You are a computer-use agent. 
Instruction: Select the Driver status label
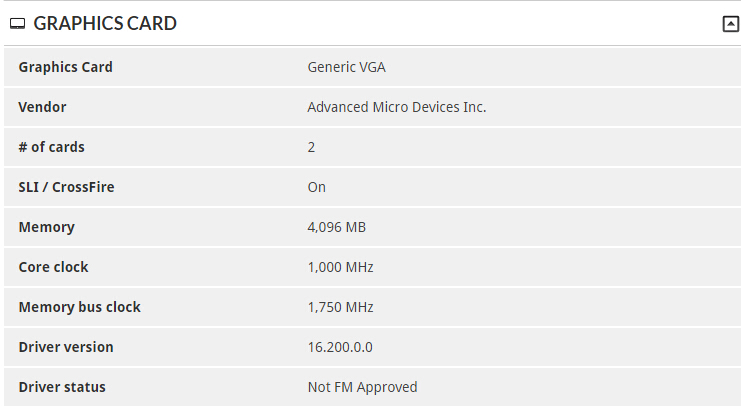click(62, 387)
